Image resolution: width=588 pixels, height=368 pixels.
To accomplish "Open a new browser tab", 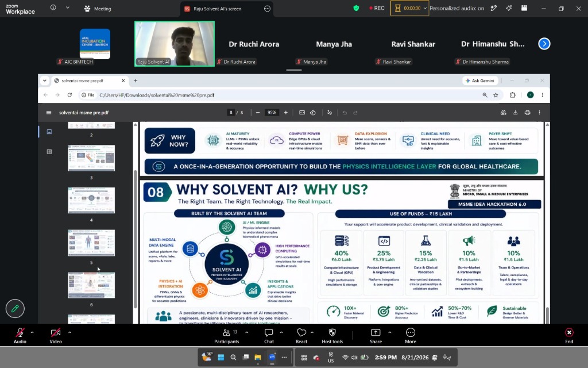I will tap(136, 80).
